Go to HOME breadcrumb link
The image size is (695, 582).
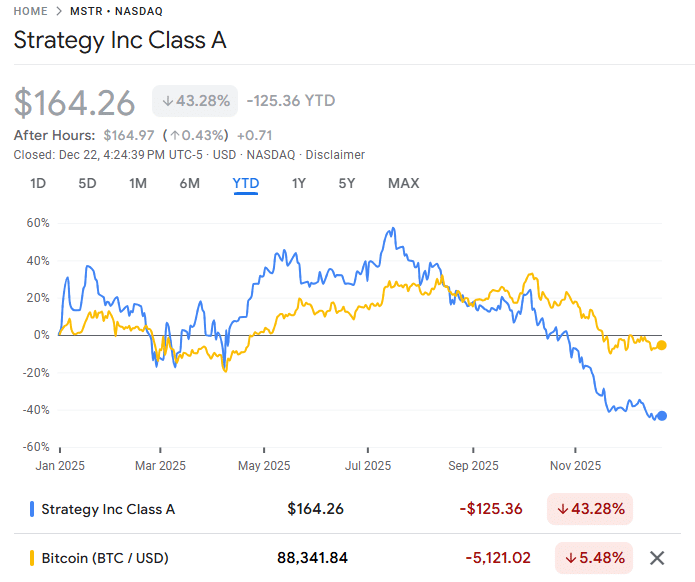pos(36,11)
